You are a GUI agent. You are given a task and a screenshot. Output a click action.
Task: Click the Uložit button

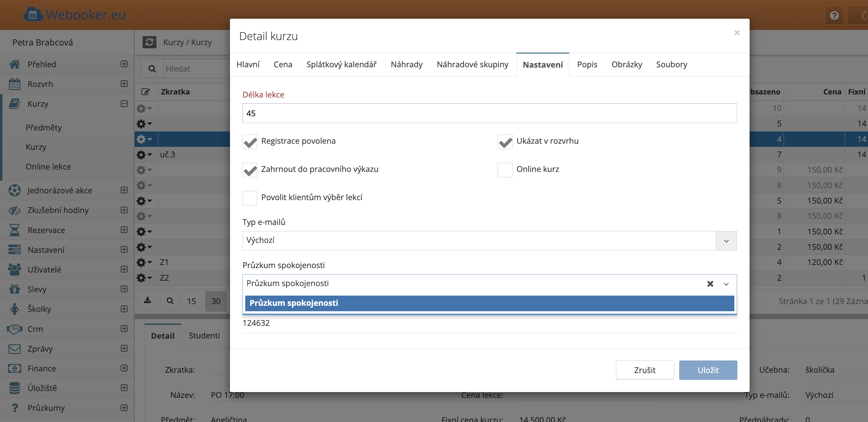708,370
